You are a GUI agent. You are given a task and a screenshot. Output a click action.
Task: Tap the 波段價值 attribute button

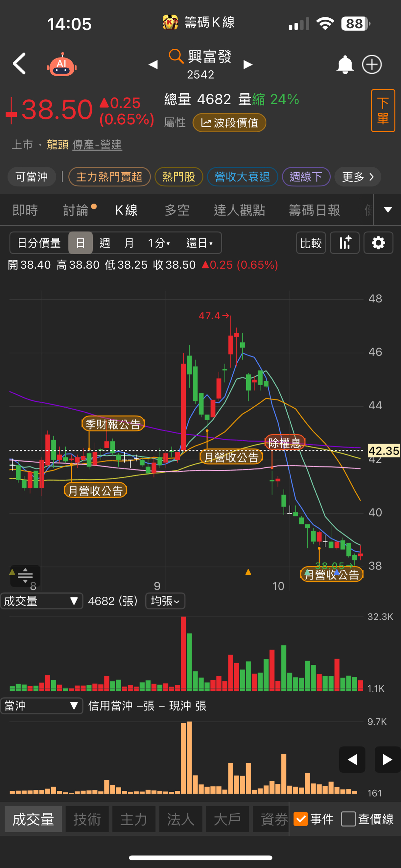229,123
